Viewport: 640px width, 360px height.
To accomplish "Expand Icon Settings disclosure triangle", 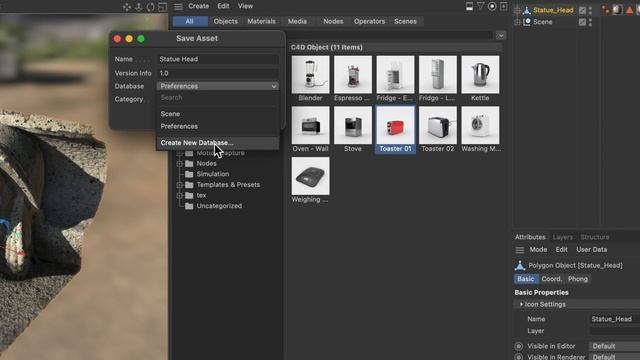I will click(x=521, y=304).
